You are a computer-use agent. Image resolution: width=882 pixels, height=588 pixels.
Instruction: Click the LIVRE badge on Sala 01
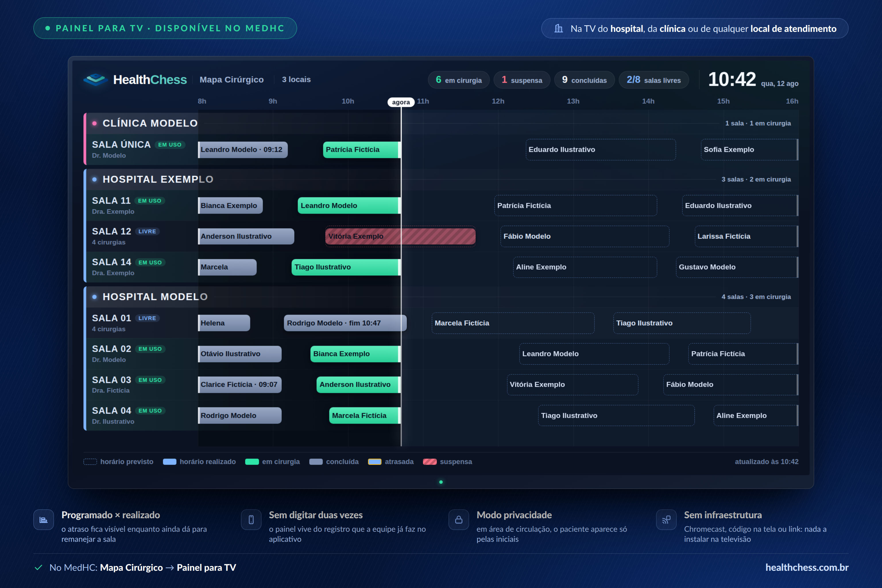[147, 318]
